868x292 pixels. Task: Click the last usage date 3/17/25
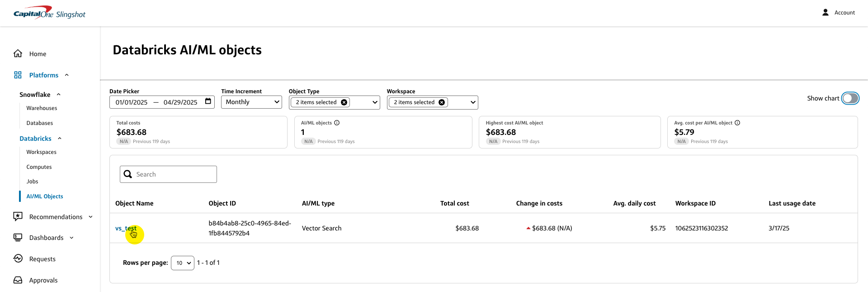pyautogui.click(x=779, y=228)
